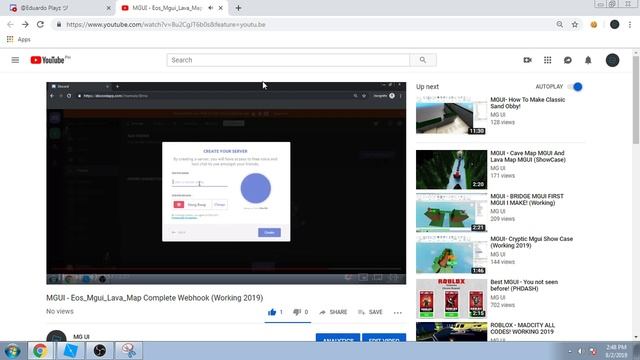Click the Edit Video button

pyautogui.click(x=384, y=338)
